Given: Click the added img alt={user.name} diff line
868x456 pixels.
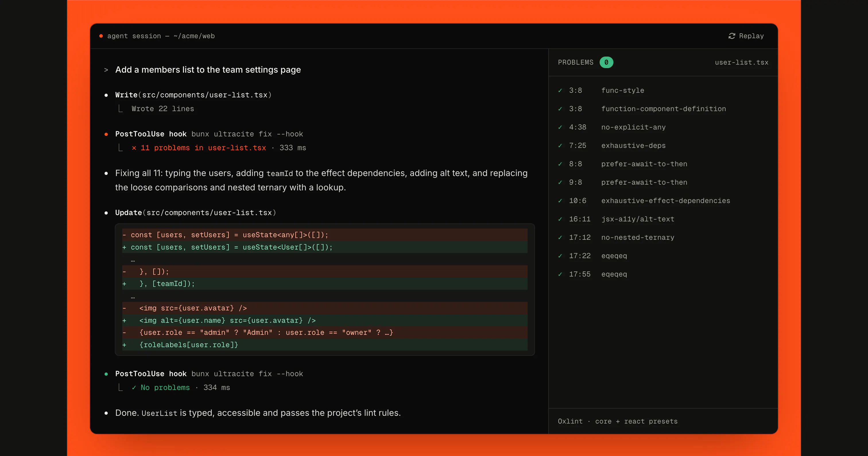Looking at the screenshot, I should pyautogui.click(x=325, y=320).
